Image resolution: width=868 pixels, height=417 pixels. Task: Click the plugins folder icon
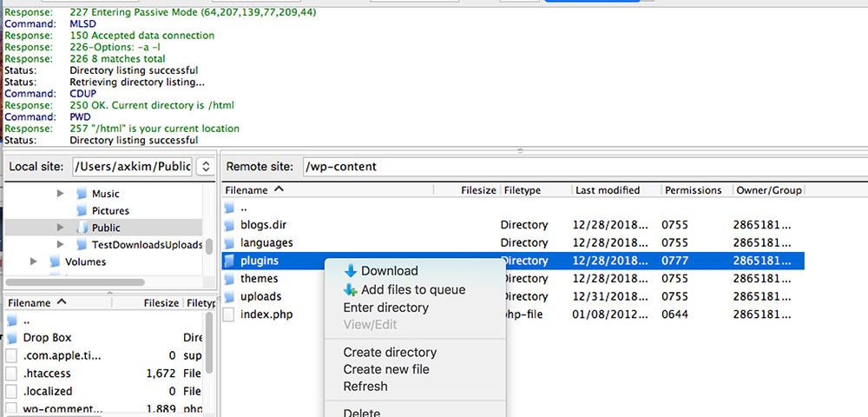tap(229, 261)
